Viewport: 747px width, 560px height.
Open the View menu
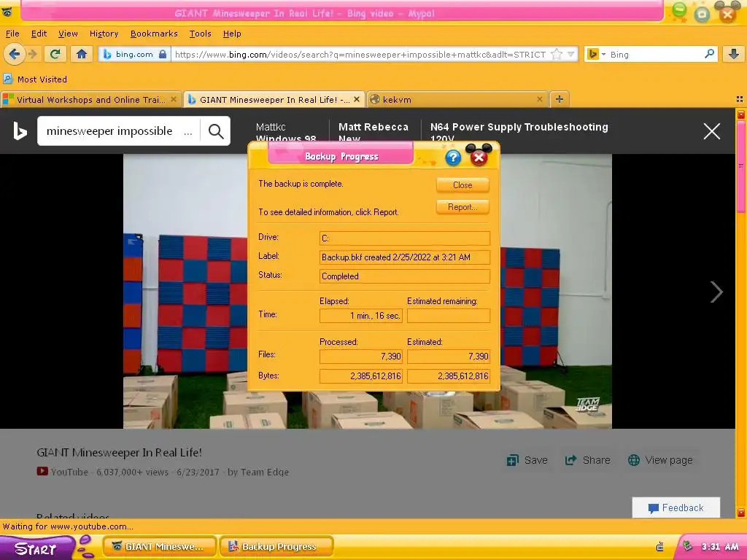pyautogui.click(x=68, y=34)
